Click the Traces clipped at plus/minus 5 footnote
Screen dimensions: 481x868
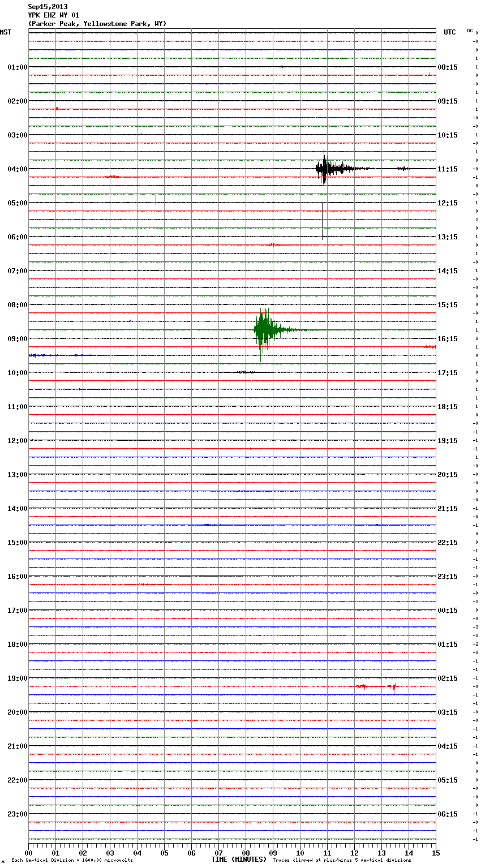pyautogui.click(x=342, y=860)
